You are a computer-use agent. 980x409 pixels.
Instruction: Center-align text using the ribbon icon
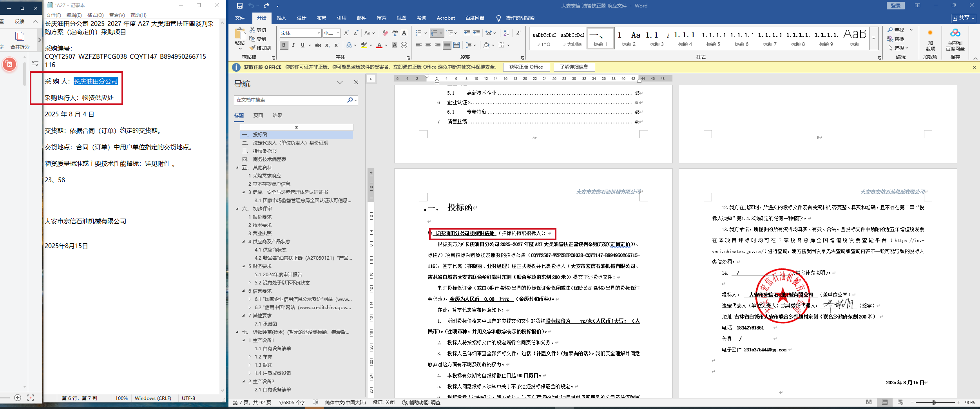point(428,45)
